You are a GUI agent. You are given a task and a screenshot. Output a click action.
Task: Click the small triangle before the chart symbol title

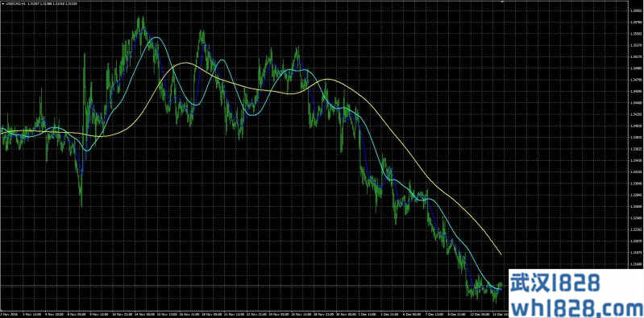click(3, 3)
